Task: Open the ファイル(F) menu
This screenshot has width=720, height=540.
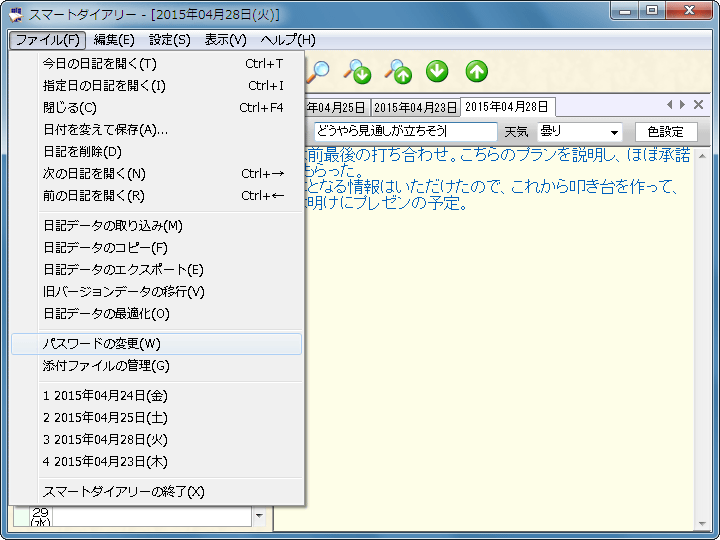Action: coord(48,40)
